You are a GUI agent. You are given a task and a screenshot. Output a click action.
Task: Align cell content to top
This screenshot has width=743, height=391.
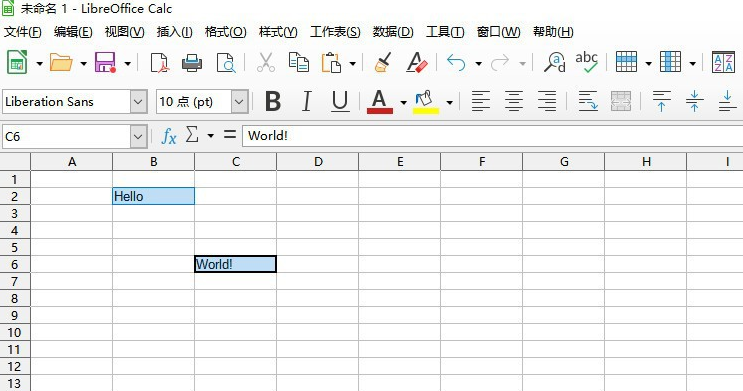(661, 101)
